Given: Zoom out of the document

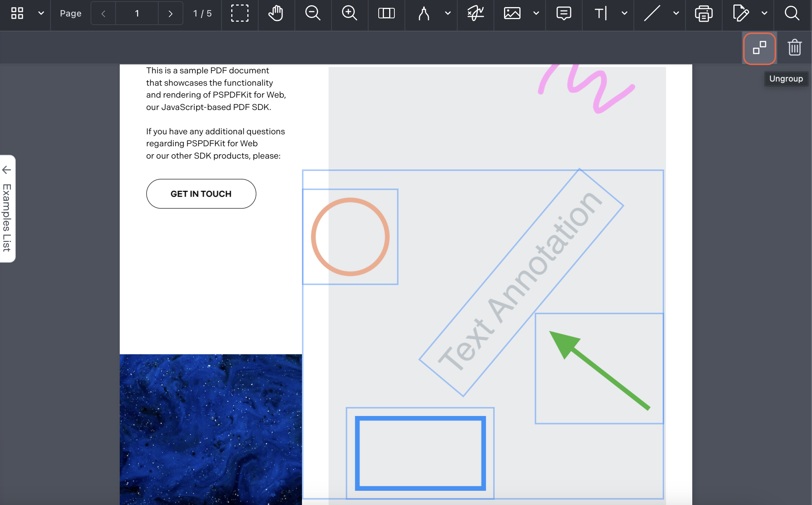Looking at the screenshot, I should 313,14.
